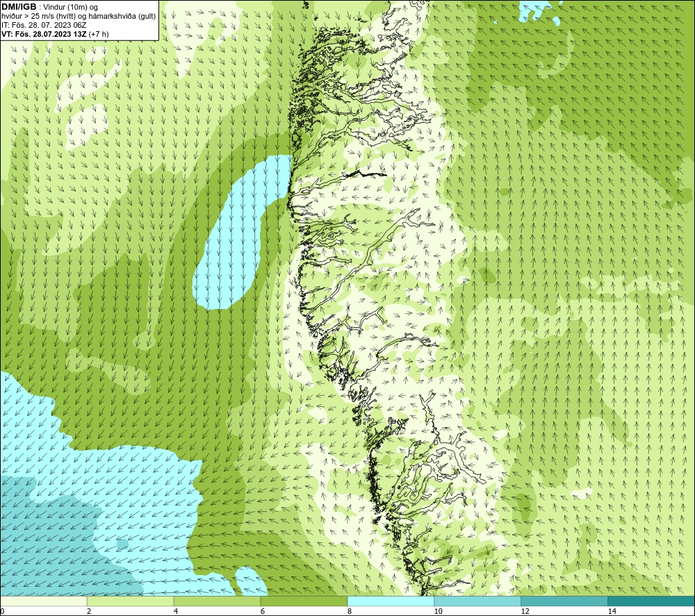Select the 10–12 m/s cyan colorbar segment
This screenshot has width=695, height=616.
pos(478,601)
